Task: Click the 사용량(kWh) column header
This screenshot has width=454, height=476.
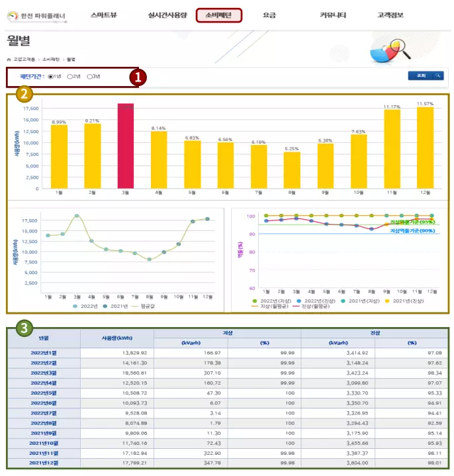Action: (117, 338)
